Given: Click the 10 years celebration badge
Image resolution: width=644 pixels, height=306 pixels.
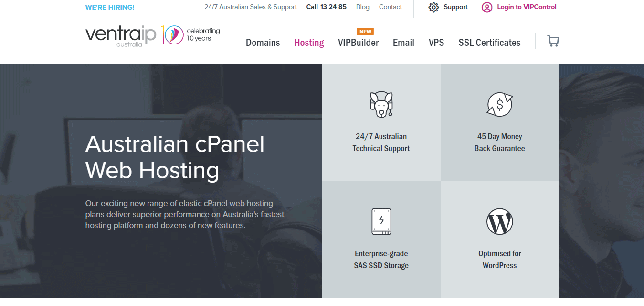Looking at the screenshot, I should coord(191,35).
